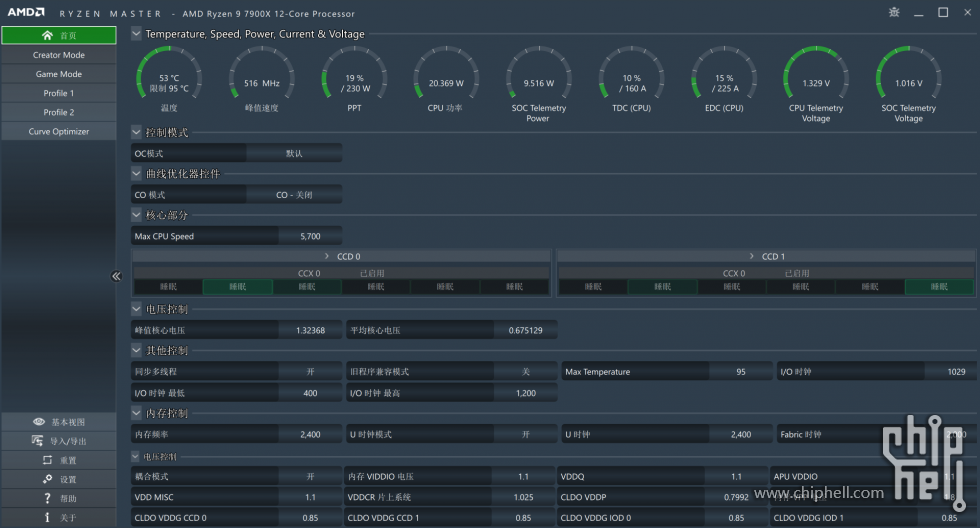This screenshot has width=980, height=528.
Task: Toggle 旧程序兼容模式 setting (关)
Action: coord(525,371)
